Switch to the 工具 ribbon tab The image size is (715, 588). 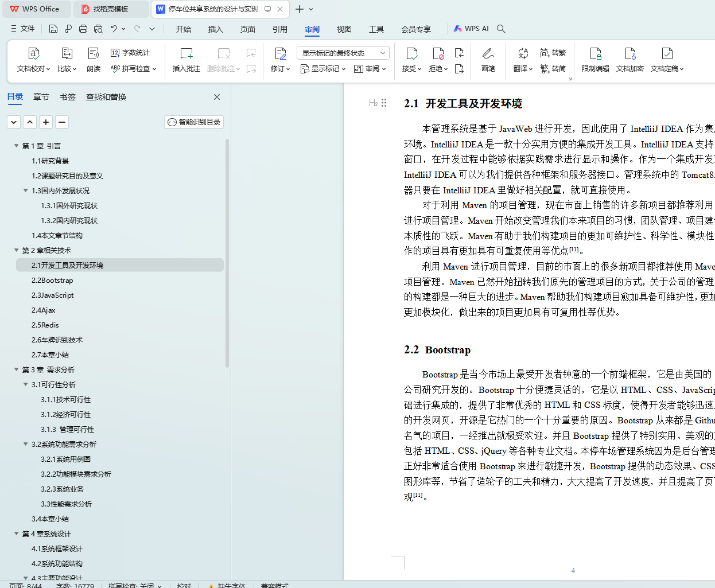tap(376, 29)
